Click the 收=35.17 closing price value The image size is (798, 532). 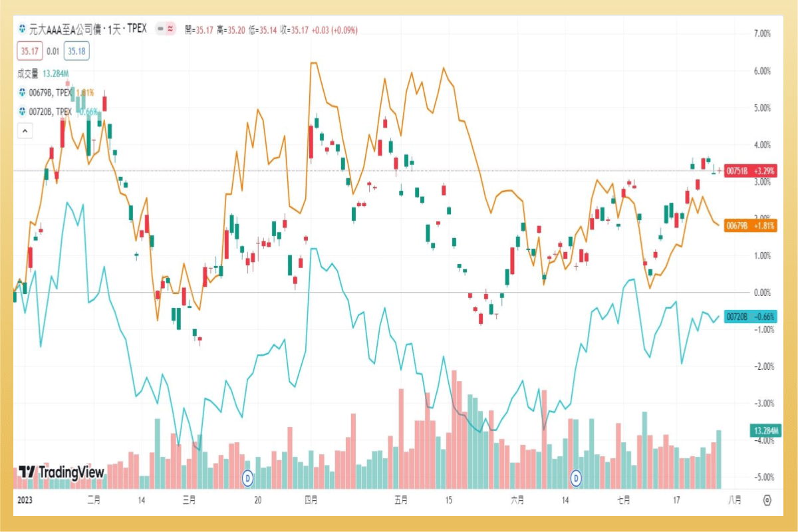(x=295, y=30)
